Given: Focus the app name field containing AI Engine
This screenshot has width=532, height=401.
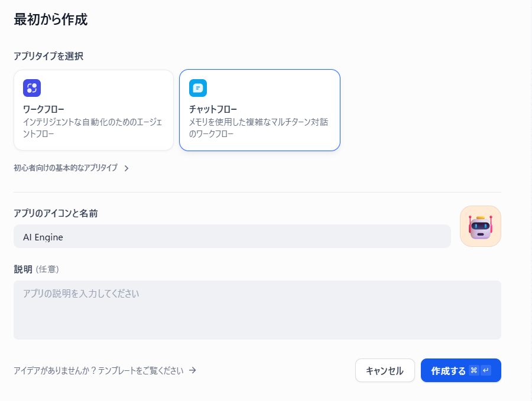Looking at the screenshot, I should pyautogui.click(x=232, y=237).
